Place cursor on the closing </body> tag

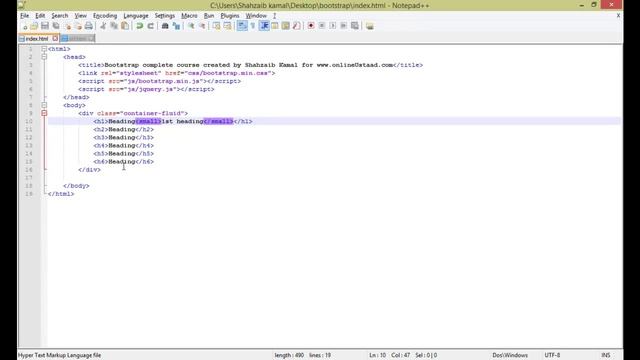coord(76,186)
